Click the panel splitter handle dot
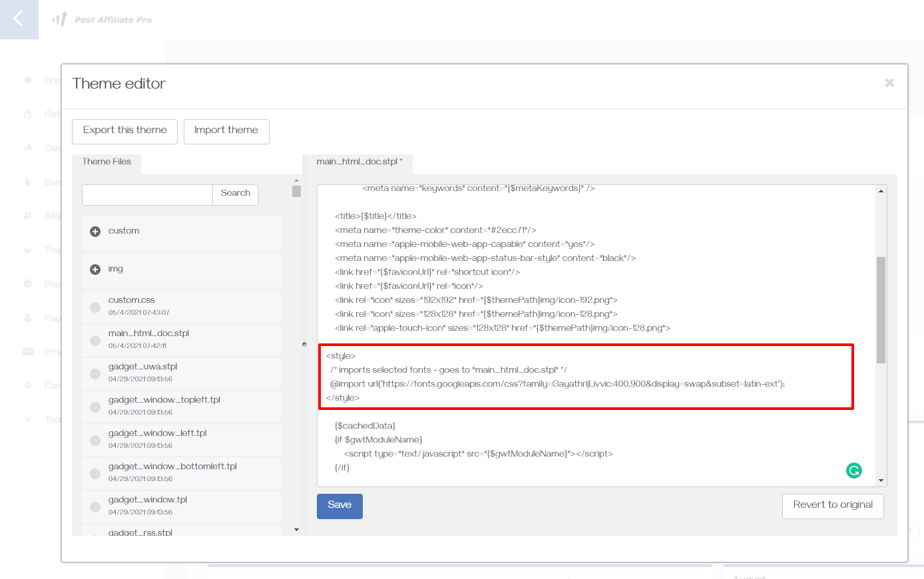The image size is (924, 579). [304, 344]
